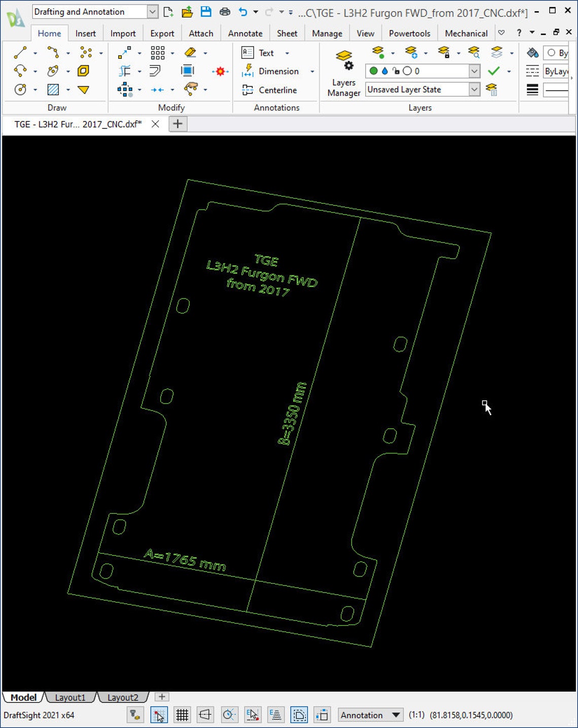The width and height of the screenshot is (578, 728).
Task: Click the green layer color indicator
Action: click(373, 71)
